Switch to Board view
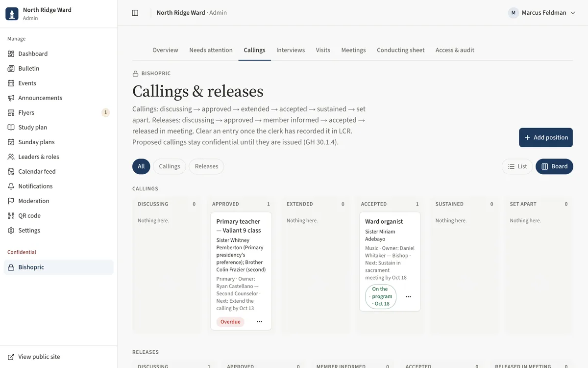Screen dimensions: 588x368 554,166
